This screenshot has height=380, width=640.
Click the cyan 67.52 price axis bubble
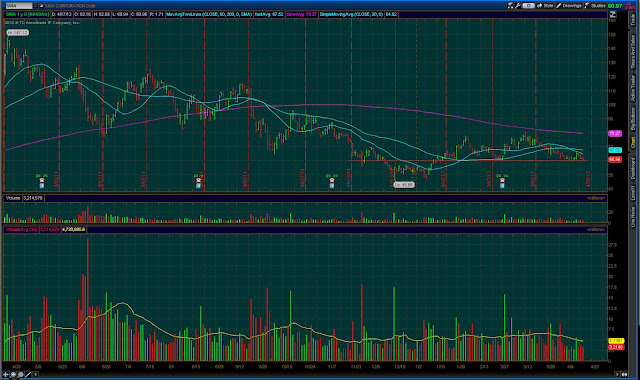615,150
